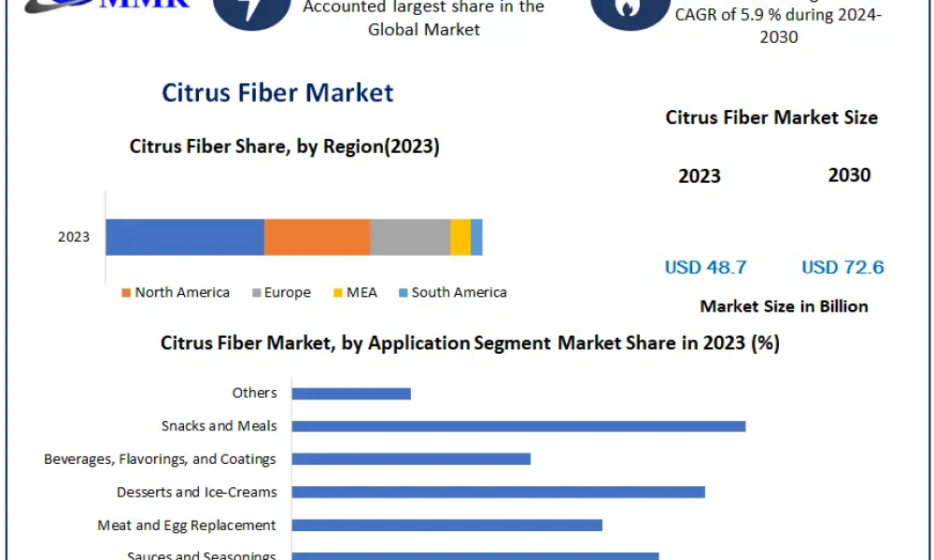Click the 'Desserts and Ice-Creams' label
Image resolution: width=934 pixels, height=560 pixels.
[197, 492]
